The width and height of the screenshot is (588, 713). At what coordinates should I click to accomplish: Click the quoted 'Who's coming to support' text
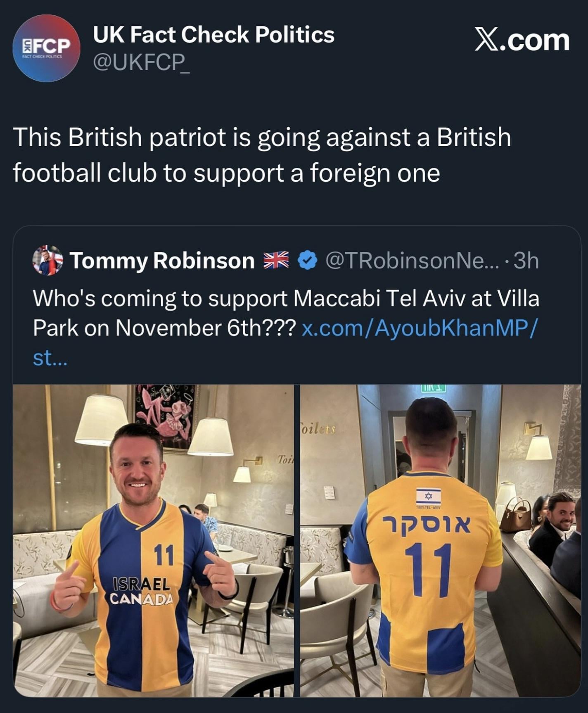286,298
